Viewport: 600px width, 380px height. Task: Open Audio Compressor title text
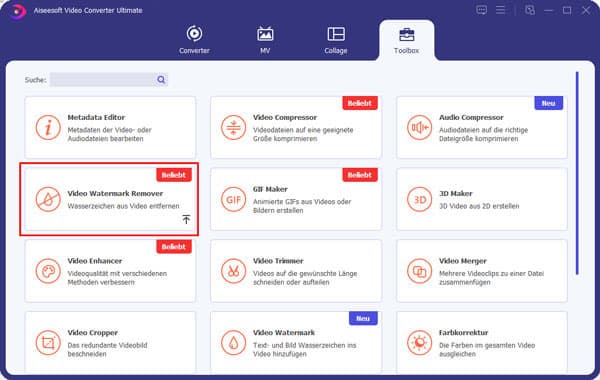471,117
